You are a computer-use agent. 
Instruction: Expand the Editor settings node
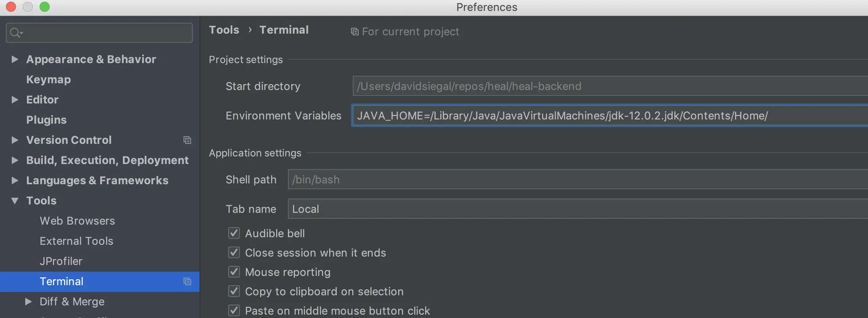click(15, 100)
